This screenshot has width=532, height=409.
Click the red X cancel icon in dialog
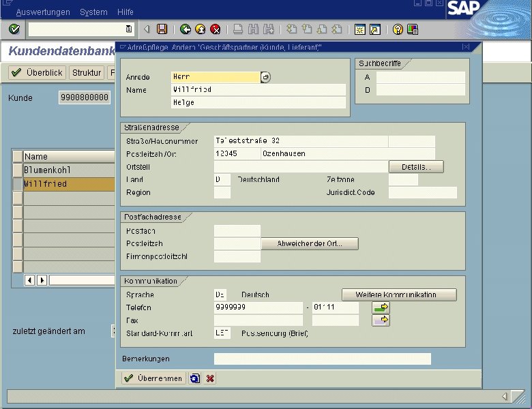pyautogui.click(x=210, y=378)
